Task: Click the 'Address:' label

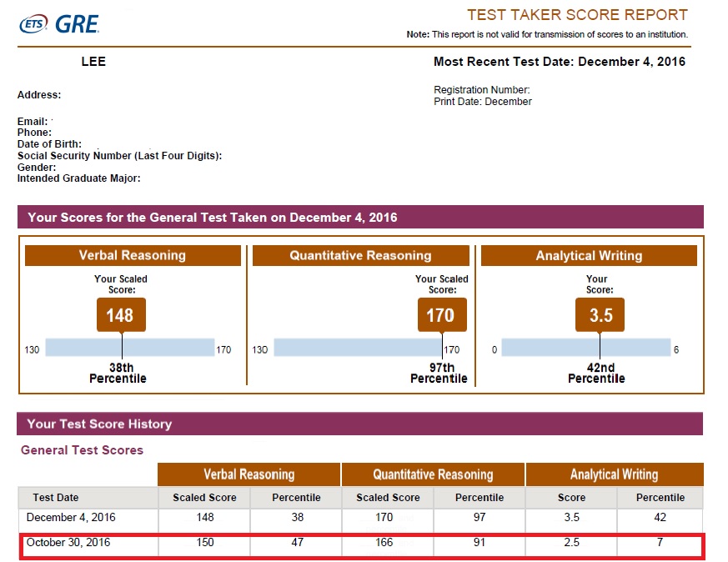Action: point(39,95)
